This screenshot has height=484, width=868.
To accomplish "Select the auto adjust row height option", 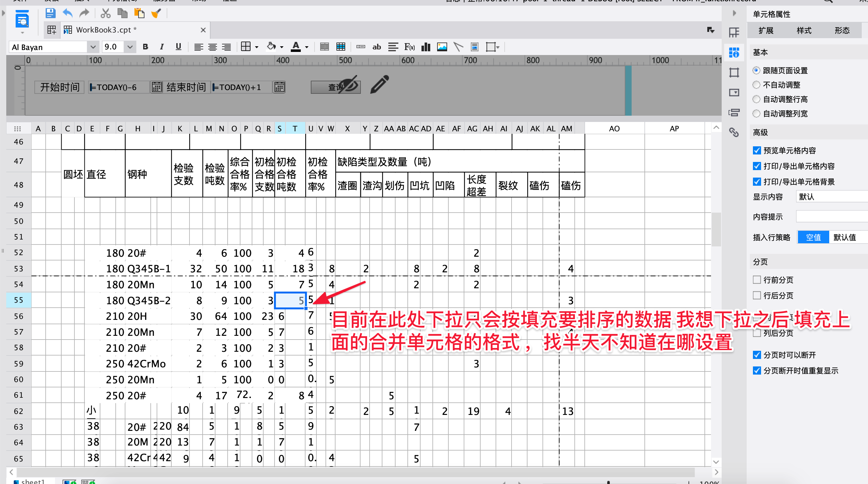I will click(x=756, y=99).
